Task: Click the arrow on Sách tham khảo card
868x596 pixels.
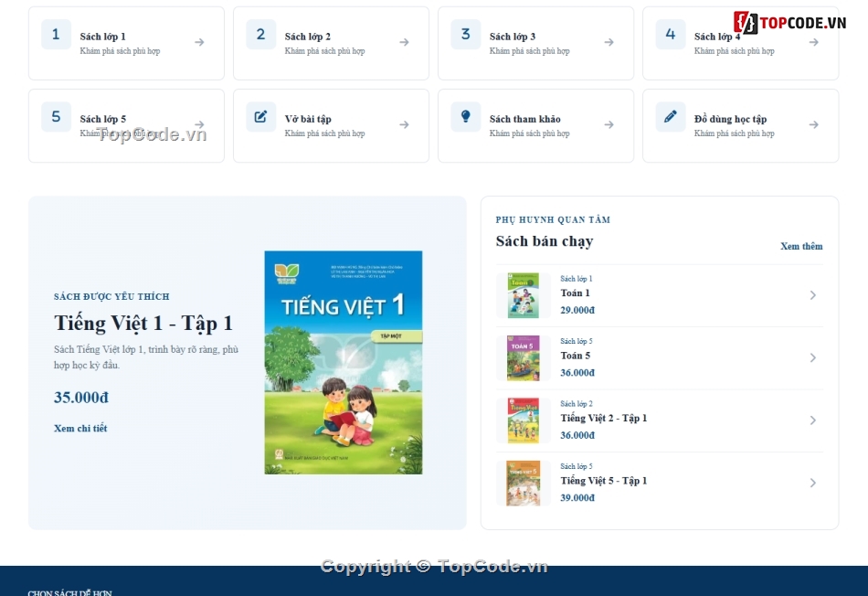Action: coord(609,124)
